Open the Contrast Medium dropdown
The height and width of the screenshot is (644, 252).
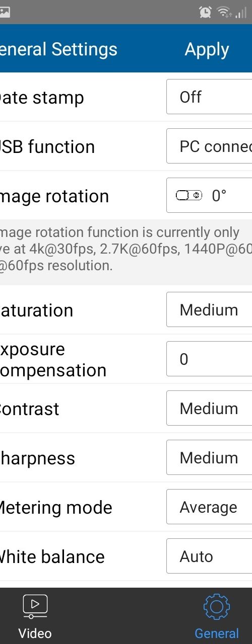click(209, 408)
